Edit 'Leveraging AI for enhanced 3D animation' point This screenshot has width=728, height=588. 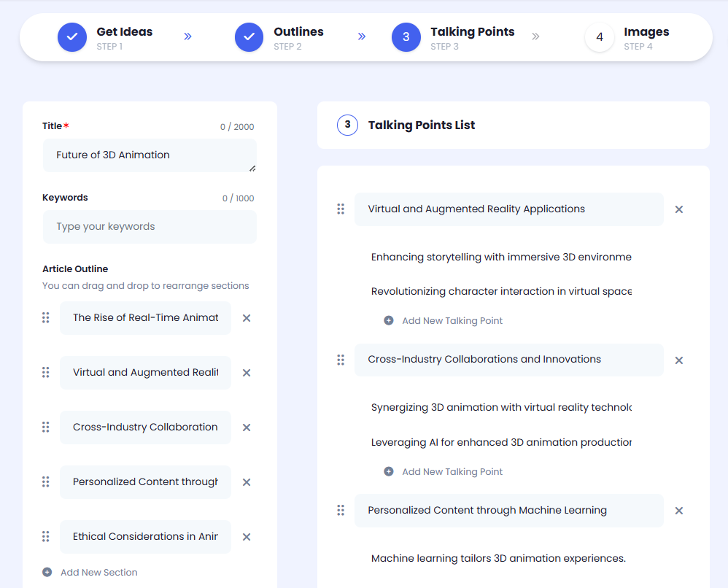(500, 443)
